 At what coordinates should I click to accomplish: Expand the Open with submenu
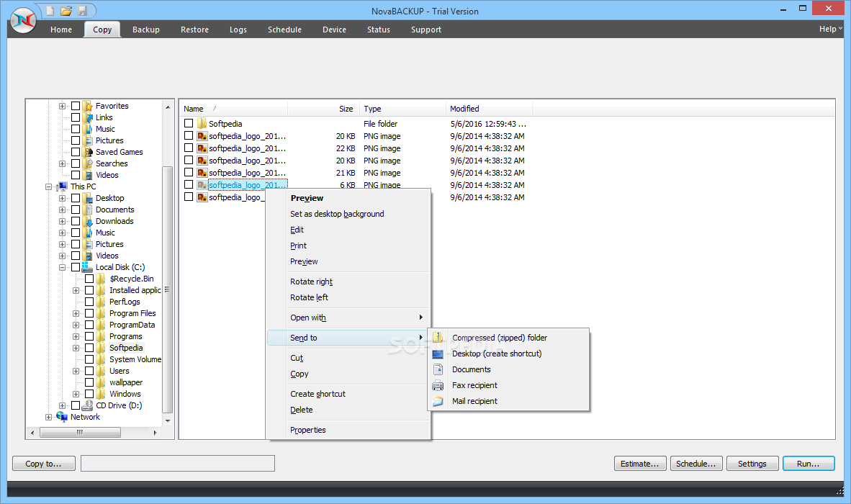[x=348, y=318]
